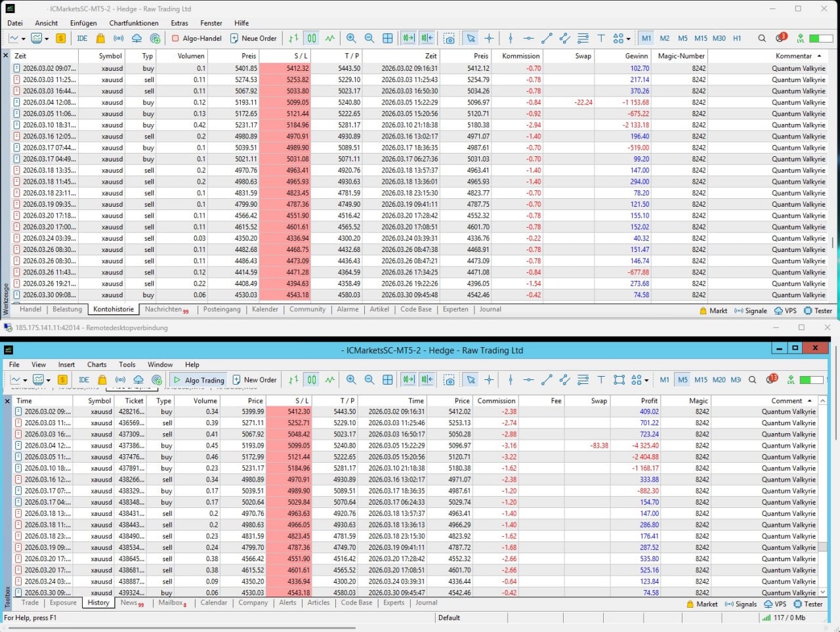Draw a vertical line in the German window
Screen dimensions: 840x632
(511, 38)
